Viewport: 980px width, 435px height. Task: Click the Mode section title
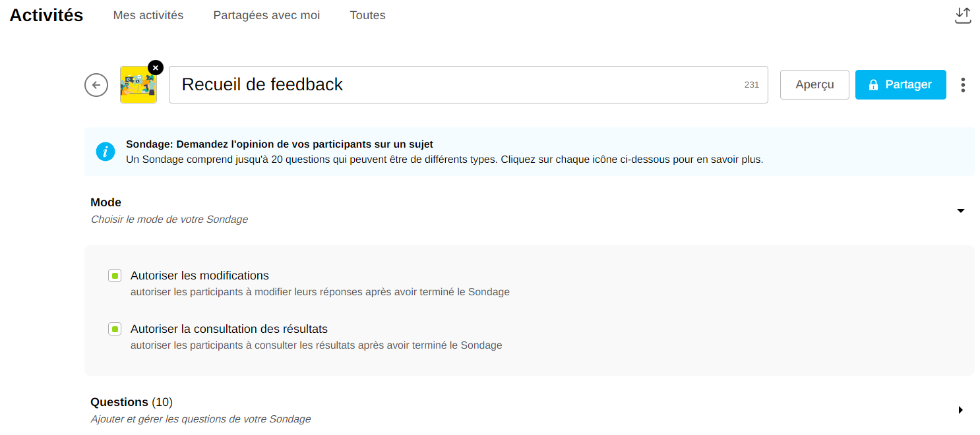[106, 202]
